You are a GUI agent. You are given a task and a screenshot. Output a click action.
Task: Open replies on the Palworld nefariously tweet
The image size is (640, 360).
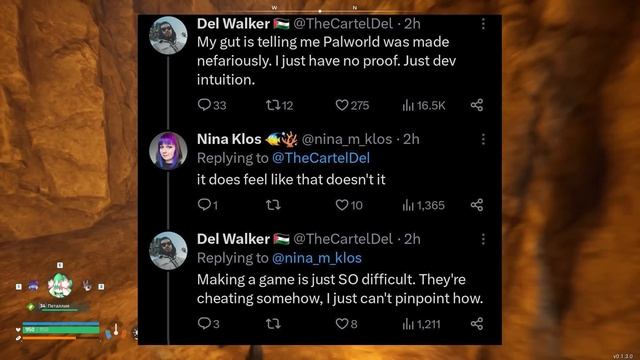211,105
